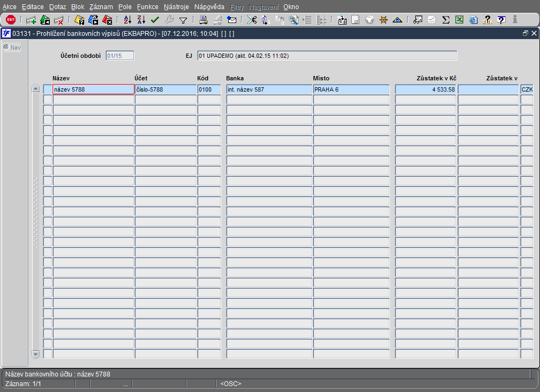Sort ascending with the A-Z icon
540x392 pixels.
click(x=127, y=20)
